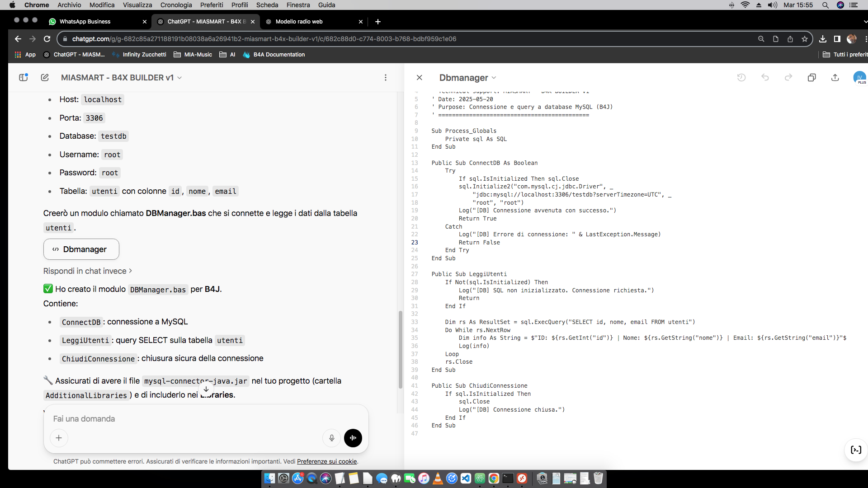Open the Dbmanager canvas card in chat
The image size is (868, 488).
[81, 249]
